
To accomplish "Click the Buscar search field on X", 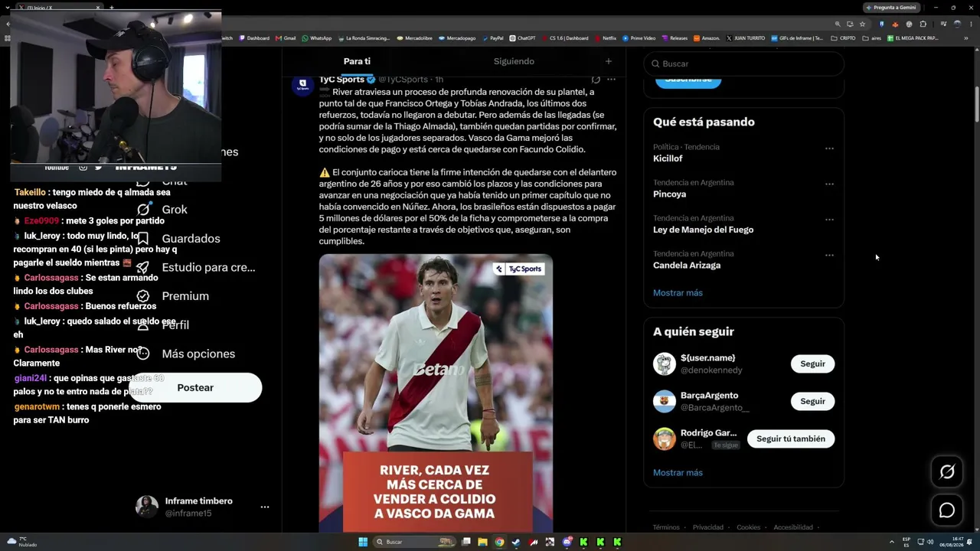I will [x=744, y=64].
